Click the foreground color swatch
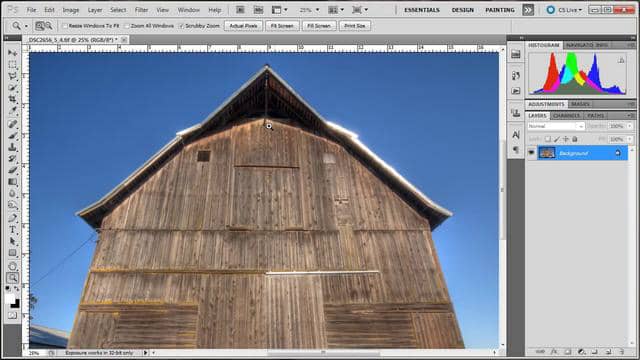This screenshot has height=360, width=640. pyautogui.click(x=10, y=299)
